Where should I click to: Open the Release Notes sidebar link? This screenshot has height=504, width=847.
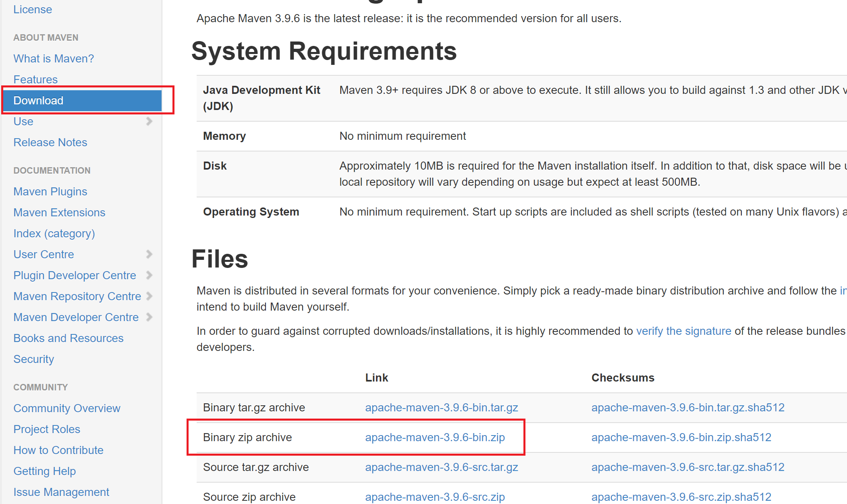(50, 142)
